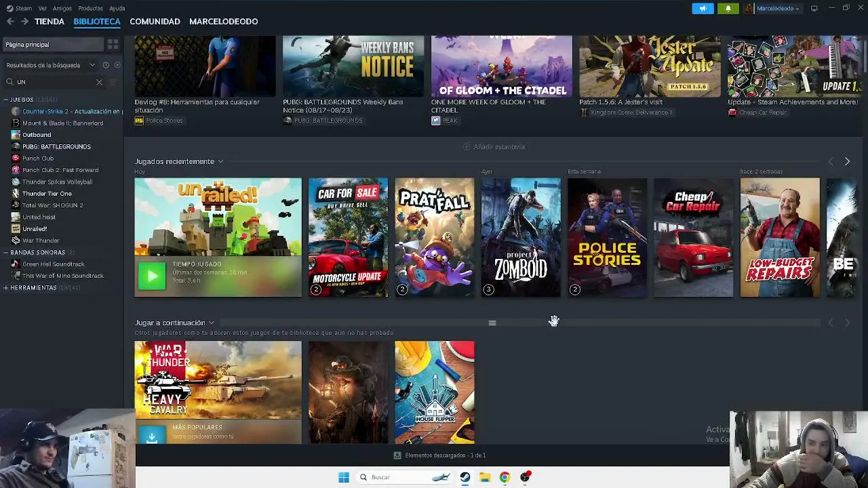Collapse the JUEGOS category
The height and width of the screenshot is (488, 868).
pos(5,100)
